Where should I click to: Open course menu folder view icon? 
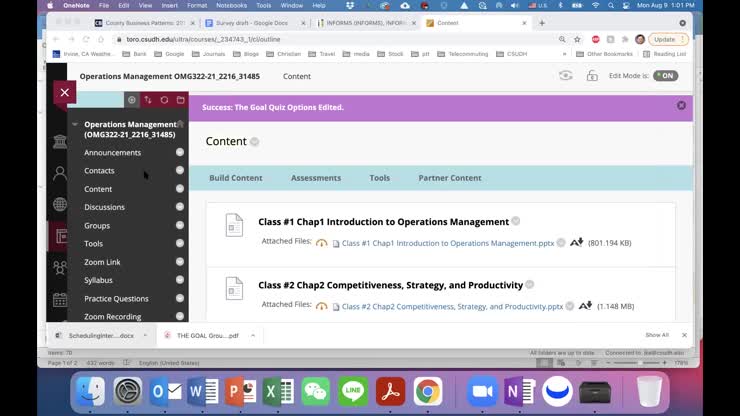pyautogui.click(x=180, y=100)
